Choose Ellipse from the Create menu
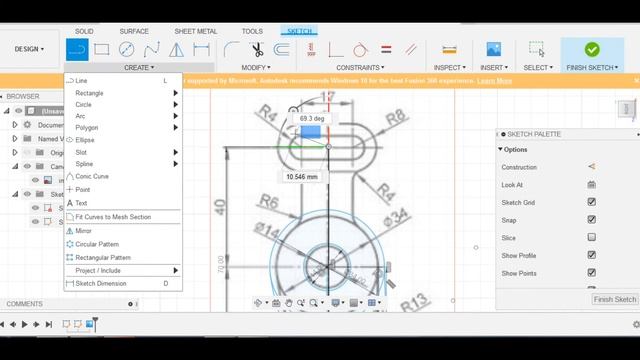640x360 pixels. coord(123,140)
